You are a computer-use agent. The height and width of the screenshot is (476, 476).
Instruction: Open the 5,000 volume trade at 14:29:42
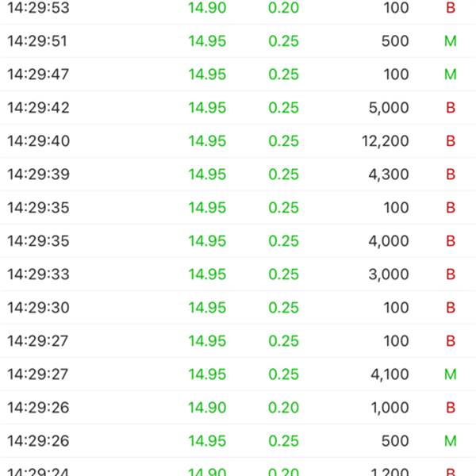[x=238, y=107]
